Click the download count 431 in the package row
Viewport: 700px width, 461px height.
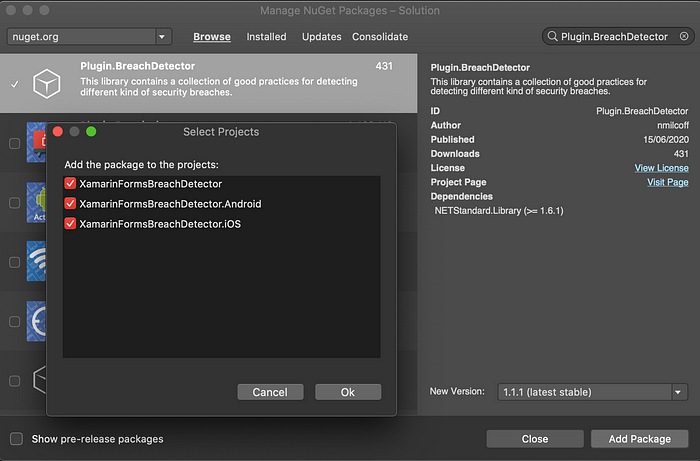point(384,66)
